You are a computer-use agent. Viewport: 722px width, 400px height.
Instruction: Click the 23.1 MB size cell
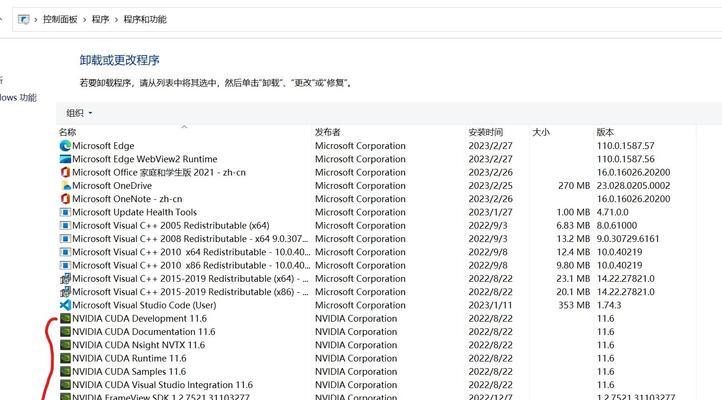pyautogui.click(x=573, y=278)
